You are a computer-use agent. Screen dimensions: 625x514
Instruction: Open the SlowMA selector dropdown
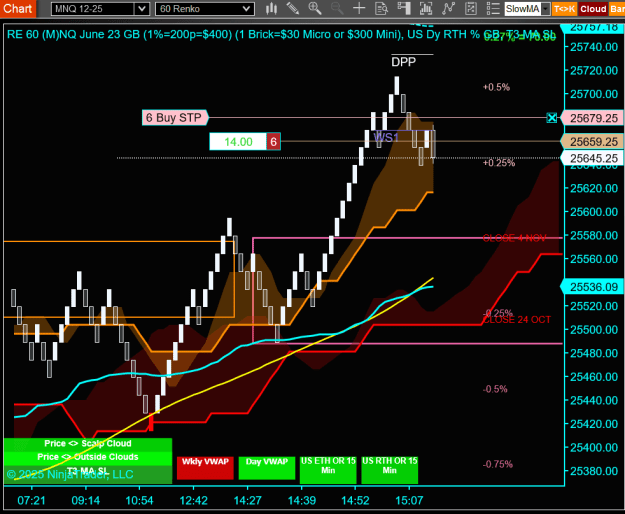tap(527, 9)
